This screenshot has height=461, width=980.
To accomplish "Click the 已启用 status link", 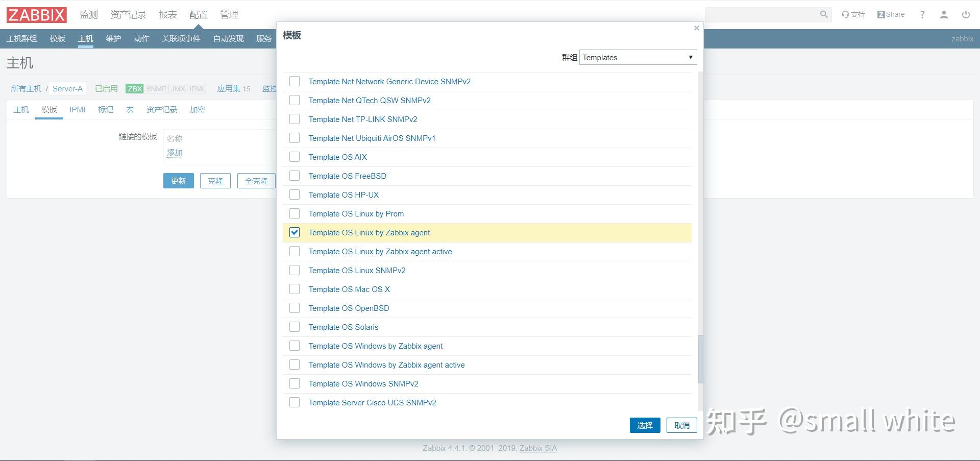I will (x=106, y=89).
